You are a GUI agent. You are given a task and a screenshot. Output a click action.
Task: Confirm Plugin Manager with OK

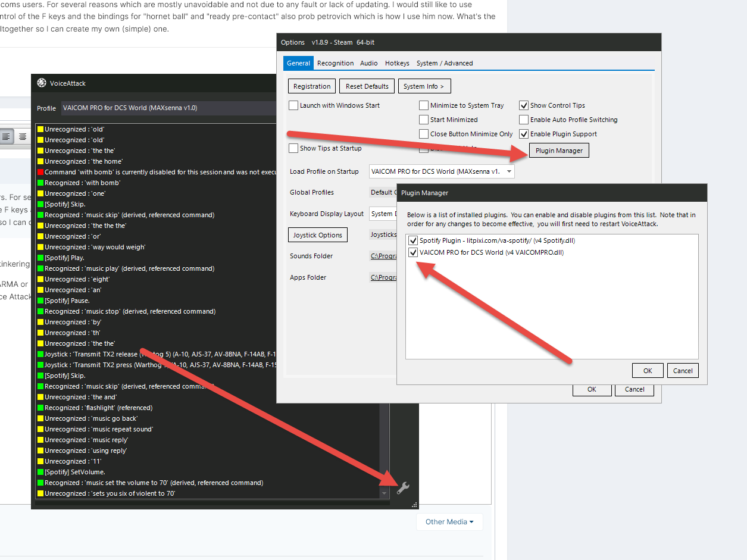coord(648,371)
